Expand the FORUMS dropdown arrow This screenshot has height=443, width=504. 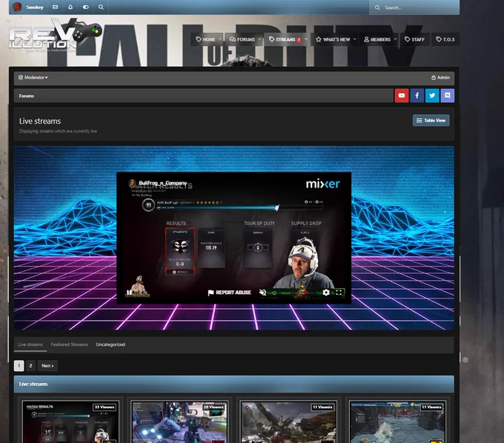click(259, 39)
